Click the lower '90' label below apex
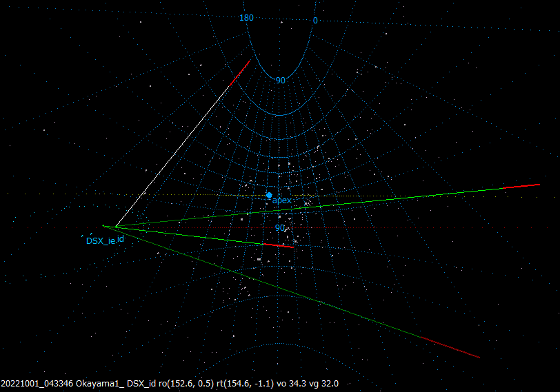This screenshot has height=392, width=560. (x=280, y=228)
